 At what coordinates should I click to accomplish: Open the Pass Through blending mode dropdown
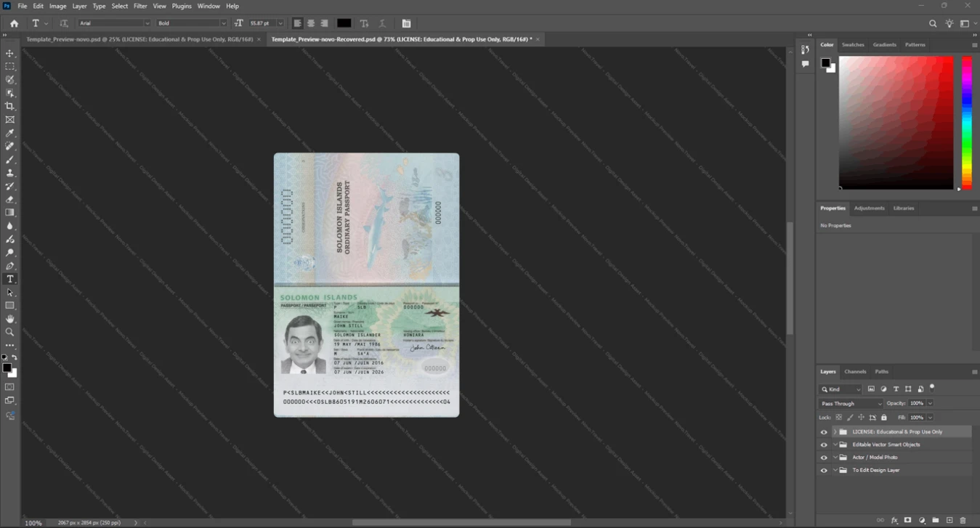[851, 403]
